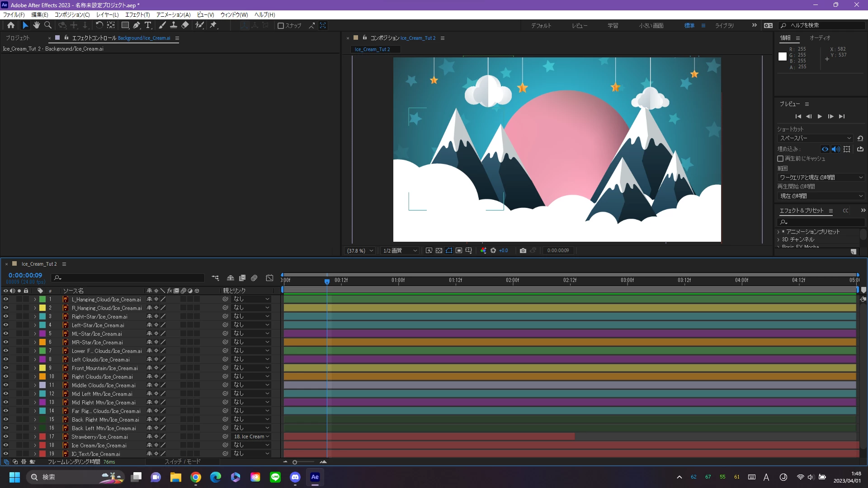Click the Home icon in toolbar
The image size is (868, 488).
pos(11,25)
